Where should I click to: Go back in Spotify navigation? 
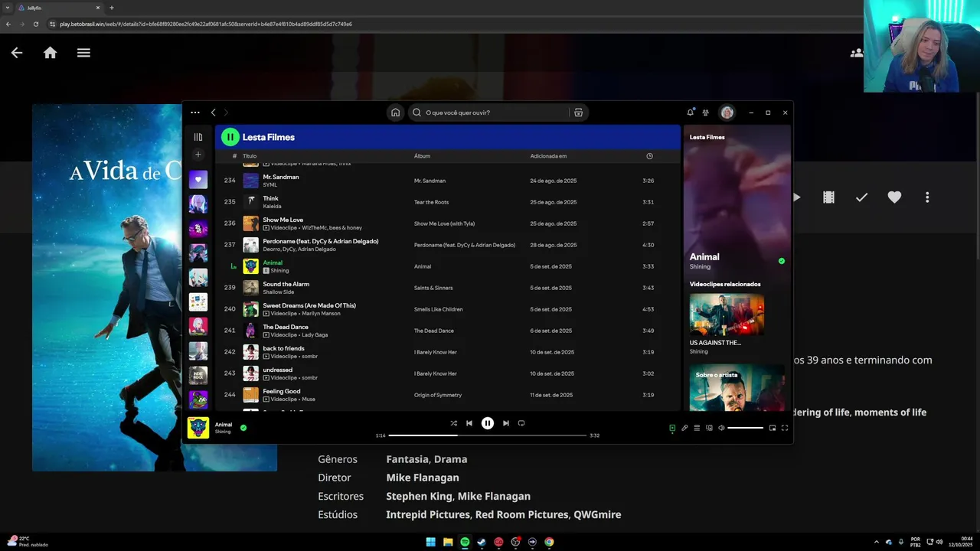click(213, 112)
